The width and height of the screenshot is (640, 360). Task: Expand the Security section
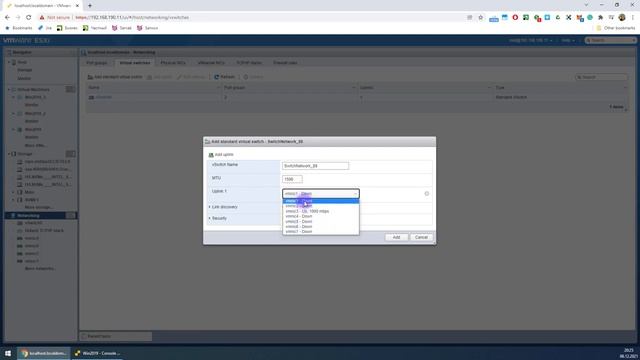click(x=218, y=218)
